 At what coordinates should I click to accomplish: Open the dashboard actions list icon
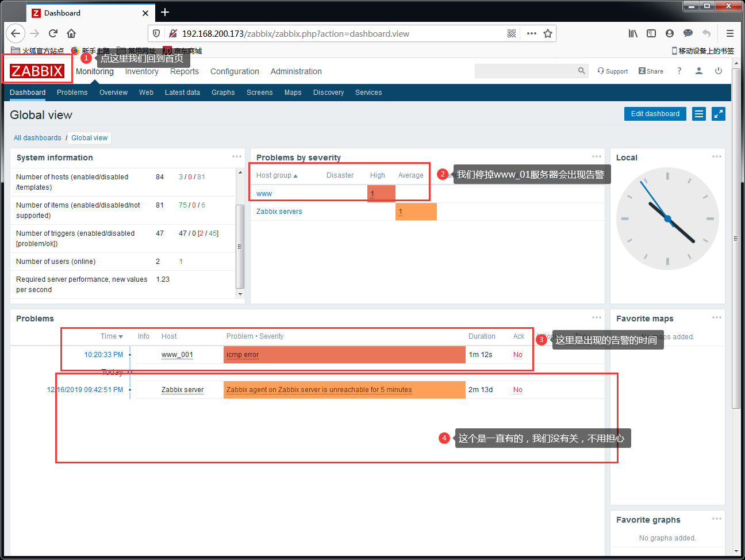pyautogui.click(x=699, y=114)
